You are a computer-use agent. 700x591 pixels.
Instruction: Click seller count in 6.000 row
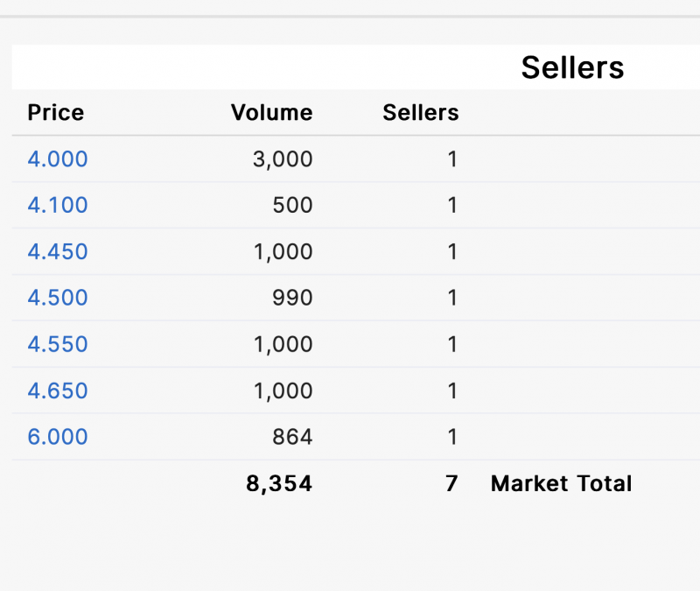452,437
